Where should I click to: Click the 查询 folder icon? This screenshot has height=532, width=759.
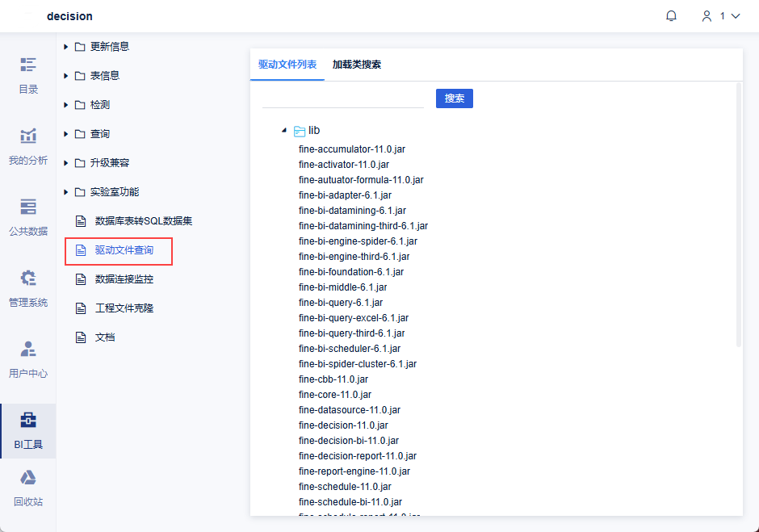[x=80, y=134]
